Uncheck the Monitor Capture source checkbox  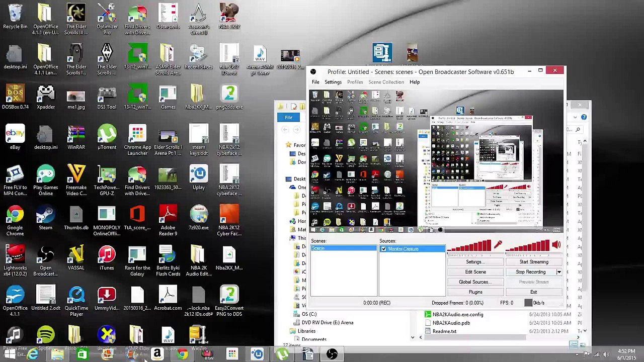[x=384, y=249]
